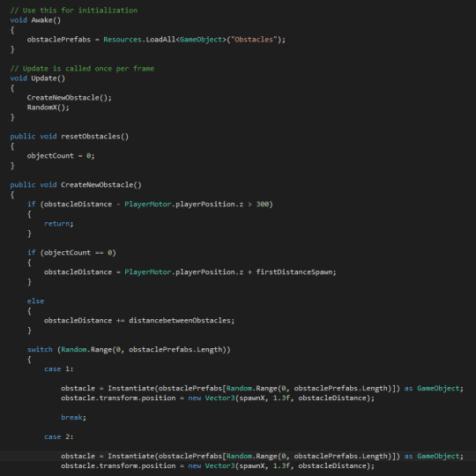Click the "break" keyword
Image resolution: width=476 pixels, height=476 pixels.
pos(71,418)
